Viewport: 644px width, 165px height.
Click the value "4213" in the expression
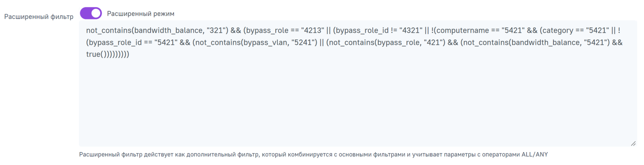[x=312, y=31]
